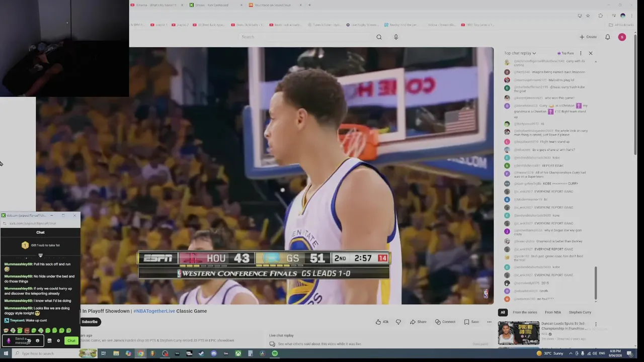This screenshot has width=644, height=362.
Task: Share the video using the Share button
Action: (x=418, y=322)
